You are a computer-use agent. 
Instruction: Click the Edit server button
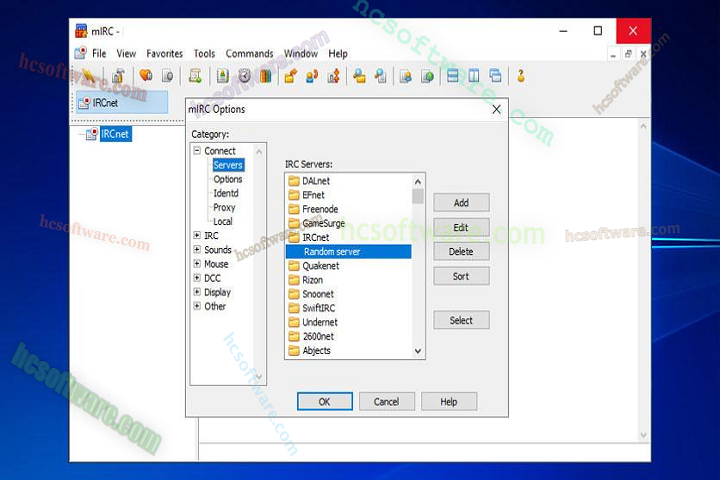(x=461, y=227)
